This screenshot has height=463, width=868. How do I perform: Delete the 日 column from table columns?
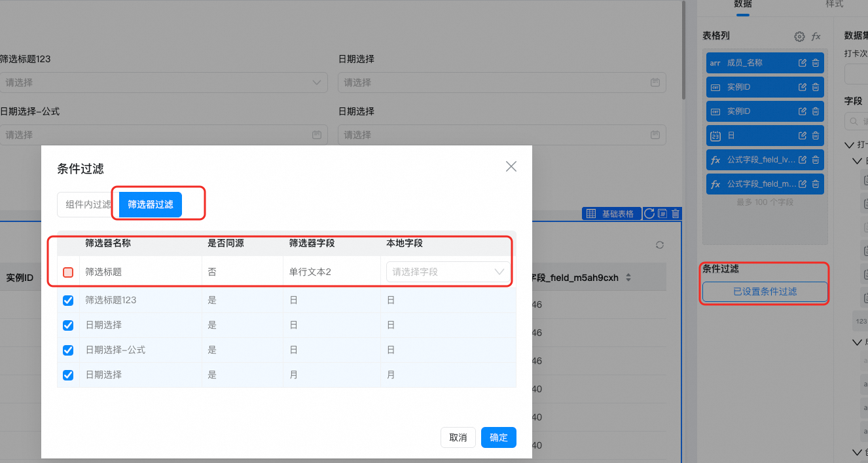(816, 136)
